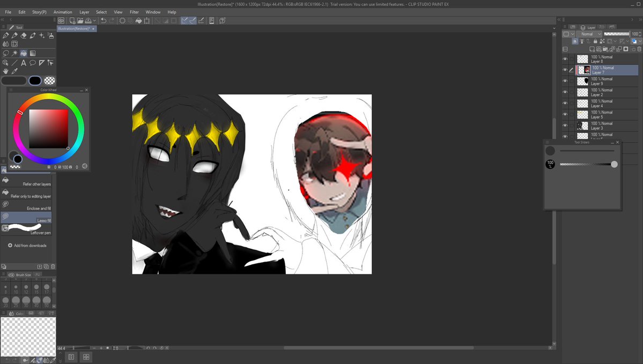Viewport: 643px width, 364px height.
Task: Select the Gradient tool
Action: point(32,53)
